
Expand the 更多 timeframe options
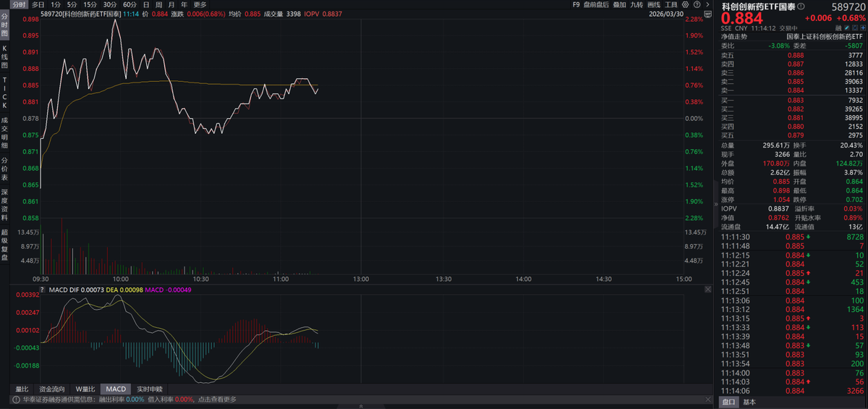200,4
